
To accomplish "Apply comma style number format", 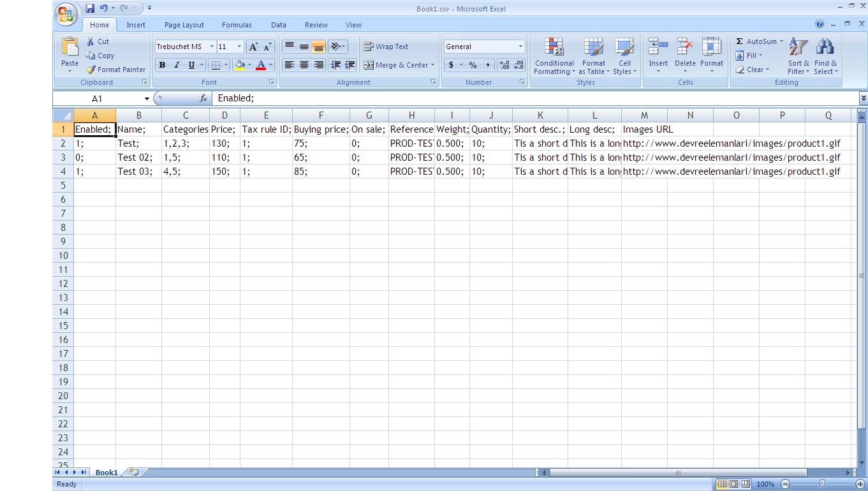I will pos(487,65).
